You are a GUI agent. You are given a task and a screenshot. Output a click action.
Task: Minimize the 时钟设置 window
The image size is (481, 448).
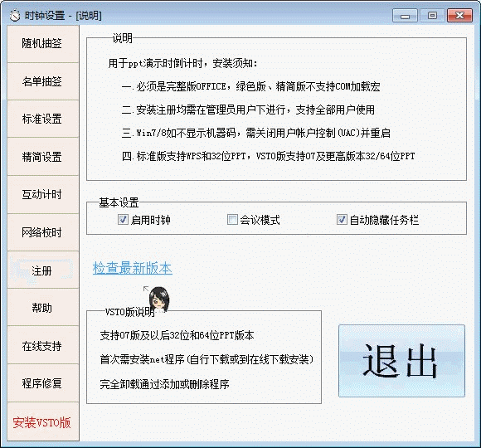[x=405, y=16]
